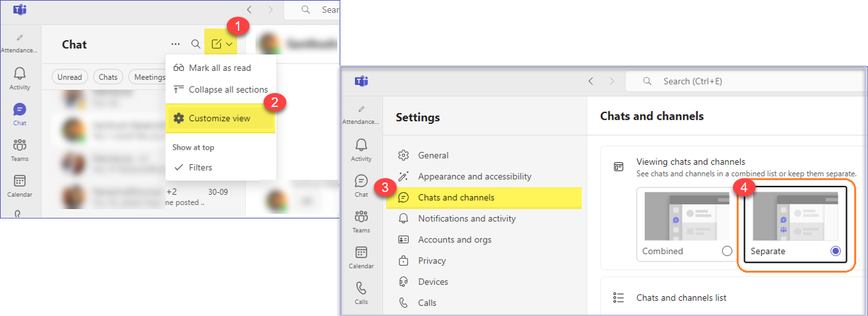Expand the dropdown arrow beside new chat
Viewport: 868px width, 316px height.
click(230, 44)
